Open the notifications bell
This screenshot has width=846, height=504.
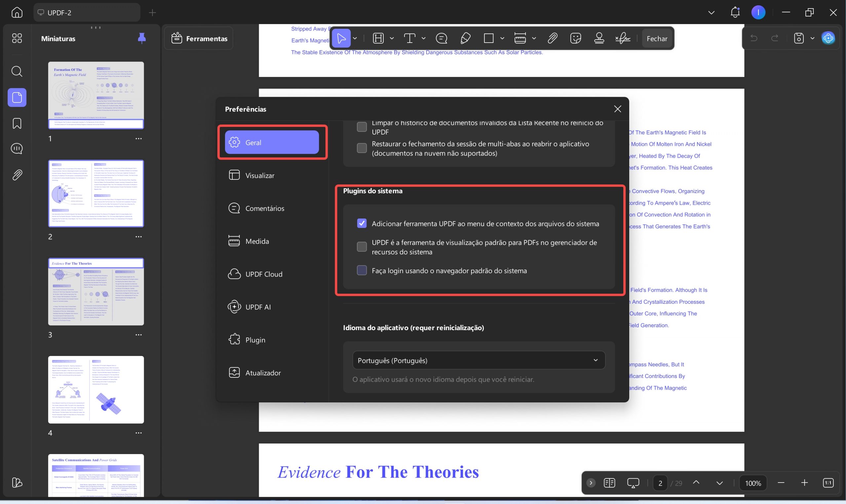point(735,13)
